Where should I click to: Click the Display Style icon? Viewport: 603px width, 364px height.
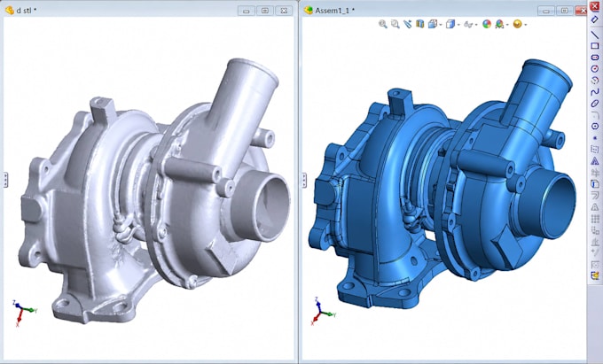point(450,24)
